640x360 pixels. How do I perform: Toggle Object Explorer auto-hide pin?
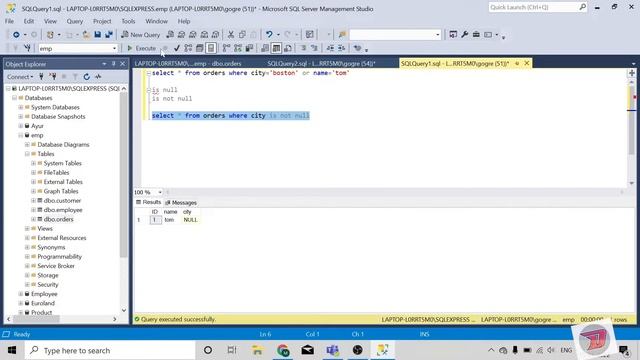(x=114, y=64)
